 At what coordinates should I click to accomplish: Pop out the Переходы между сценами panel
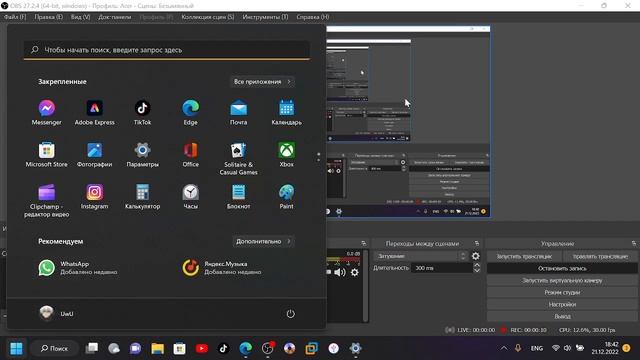pos(477,243)
